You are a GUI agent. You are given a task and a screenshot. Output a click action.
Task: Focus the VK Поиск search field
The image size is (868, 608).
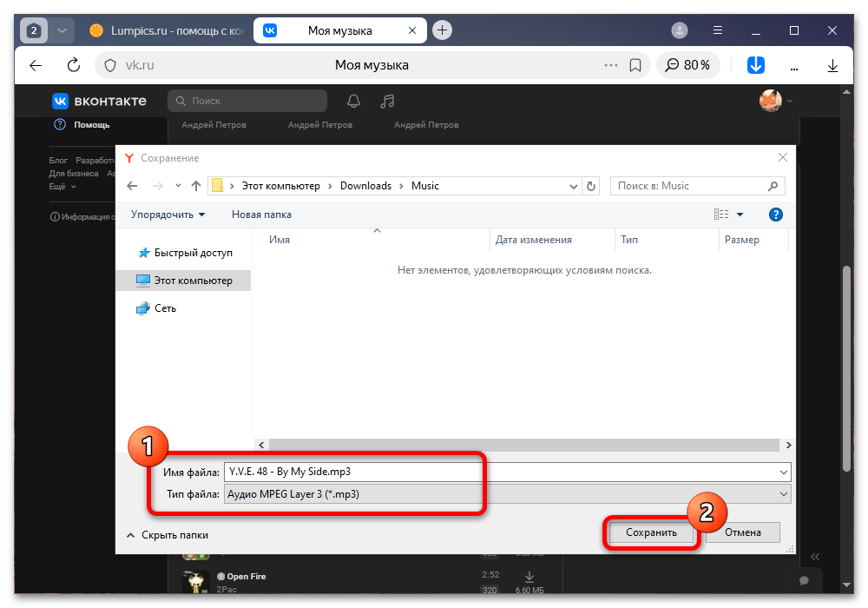(247, 101)
